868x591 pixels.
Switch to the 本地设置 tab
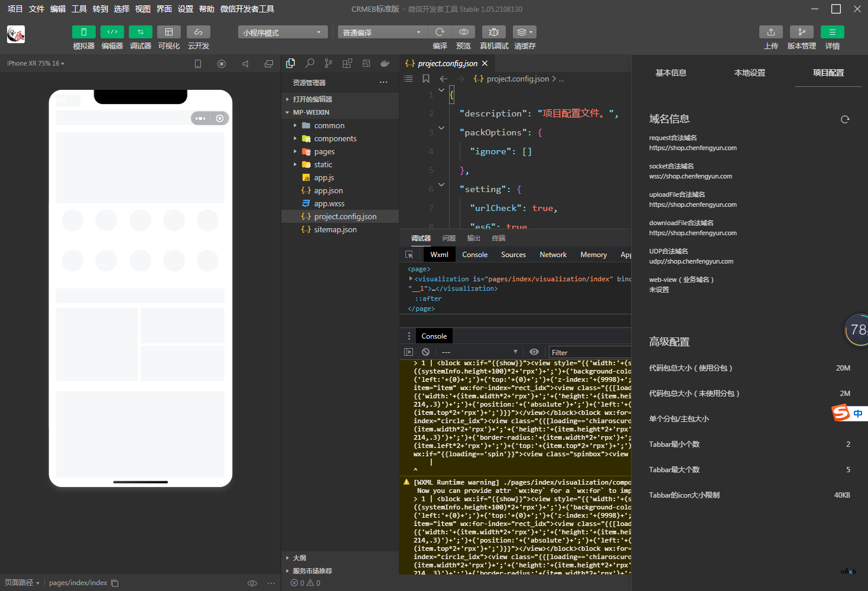(749, 73)
